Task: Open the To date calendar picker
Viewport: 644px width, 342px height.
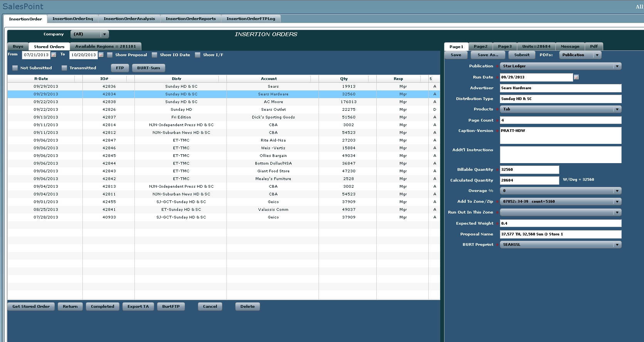Action: (x=101, y=55)
